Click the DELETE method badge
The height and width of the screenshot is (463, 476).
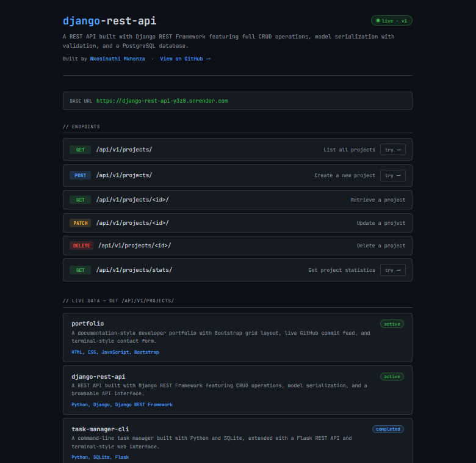pos(81,246)
